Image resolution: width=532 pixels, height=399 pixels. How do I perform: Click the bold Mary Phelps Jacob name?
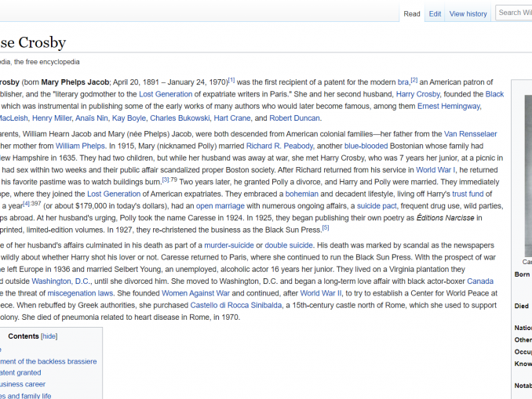coord(75,82)
